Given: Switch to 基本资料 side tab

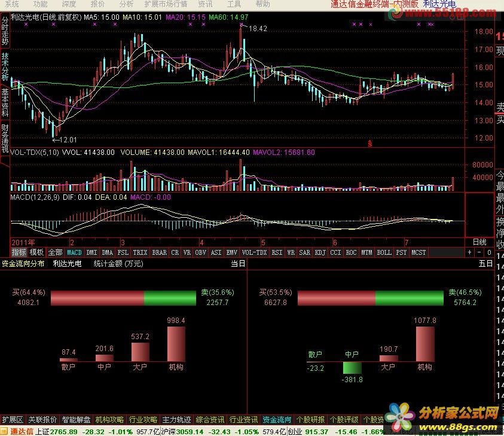Looking at the screenshot, I should click(5, 102).
